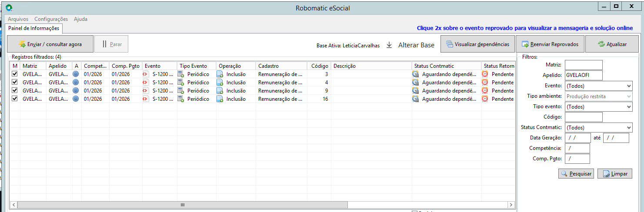Click Periódico type icon in Código 9 row

181,90
